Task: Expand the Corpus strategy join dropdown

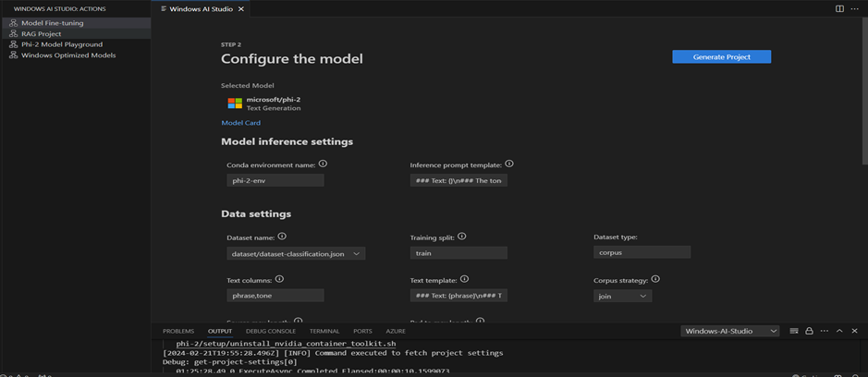Action: point(623,296)
